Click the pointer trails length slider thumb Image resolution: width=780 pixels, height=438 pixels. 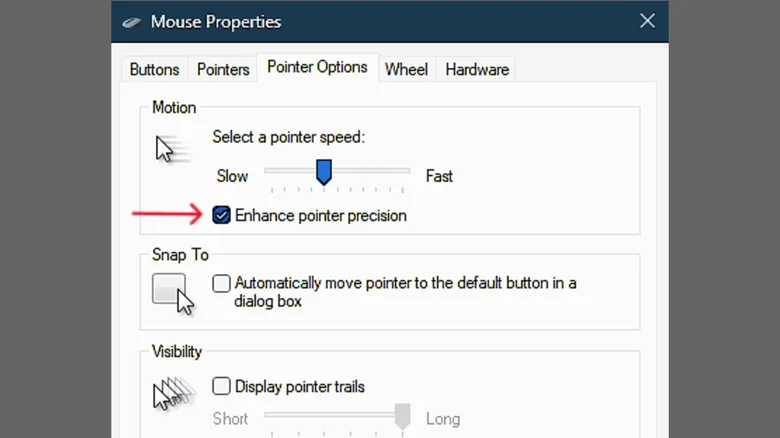(402, 416)
